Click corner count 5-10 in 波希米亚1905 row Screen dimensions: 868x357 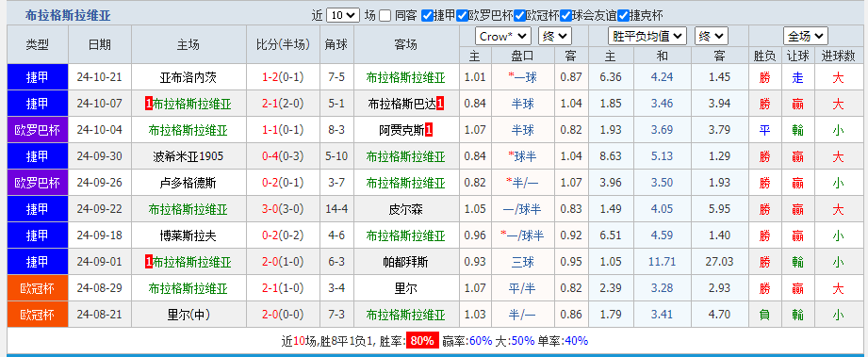pos(336,156)
